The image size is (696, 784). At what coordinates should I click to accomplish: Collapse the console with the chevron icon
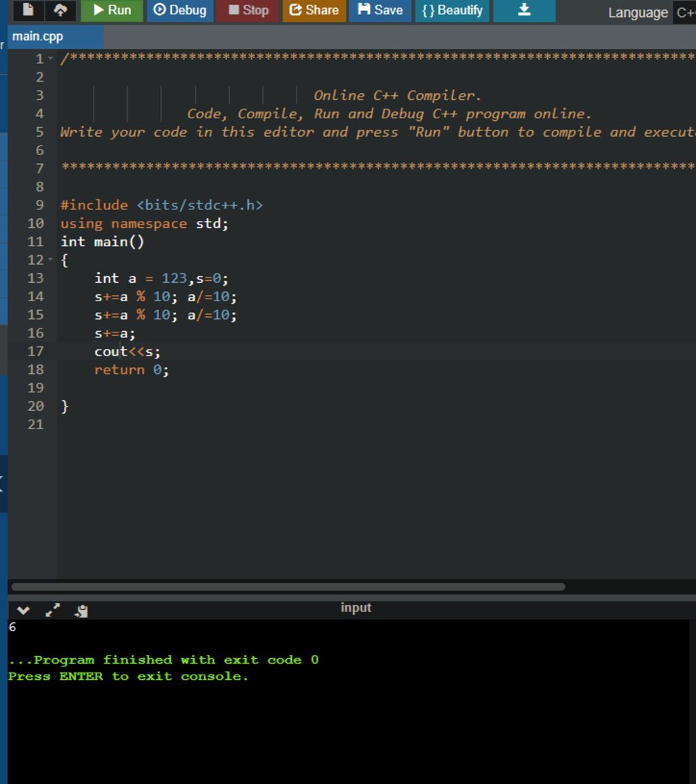(x=23, y=610)
